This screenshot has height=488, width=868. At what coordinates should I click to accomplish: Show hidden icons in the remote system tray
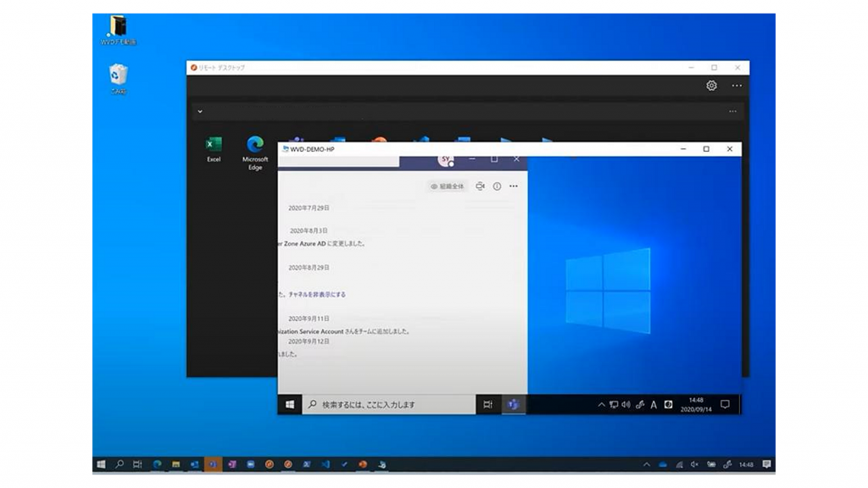pyautogui.click(x=601, y=405)
